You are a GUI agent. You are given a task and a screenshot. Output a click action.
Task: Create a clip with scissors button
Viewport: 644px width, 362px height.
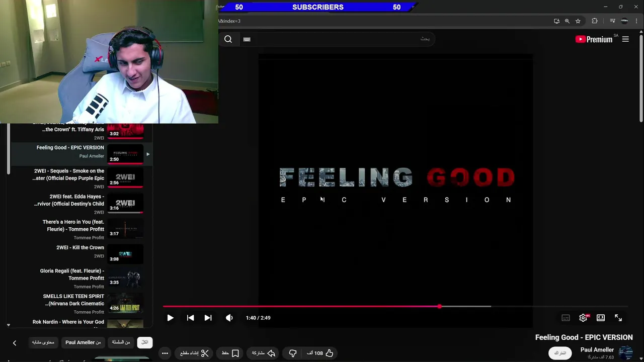194,353
